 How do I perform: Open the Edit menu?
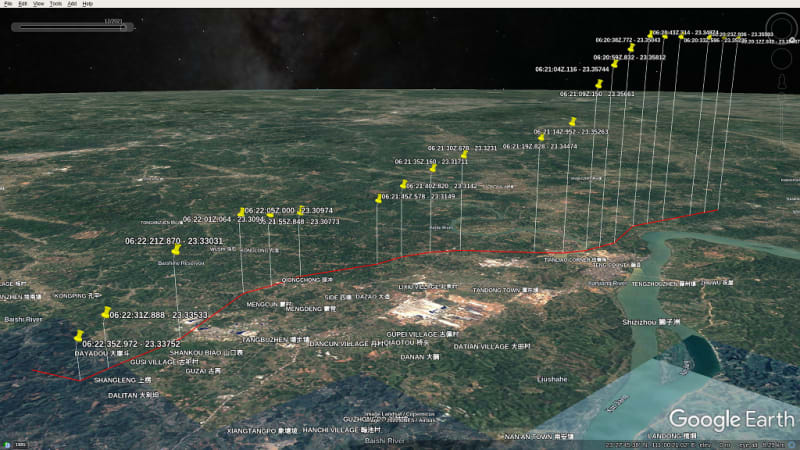(22, 4)
